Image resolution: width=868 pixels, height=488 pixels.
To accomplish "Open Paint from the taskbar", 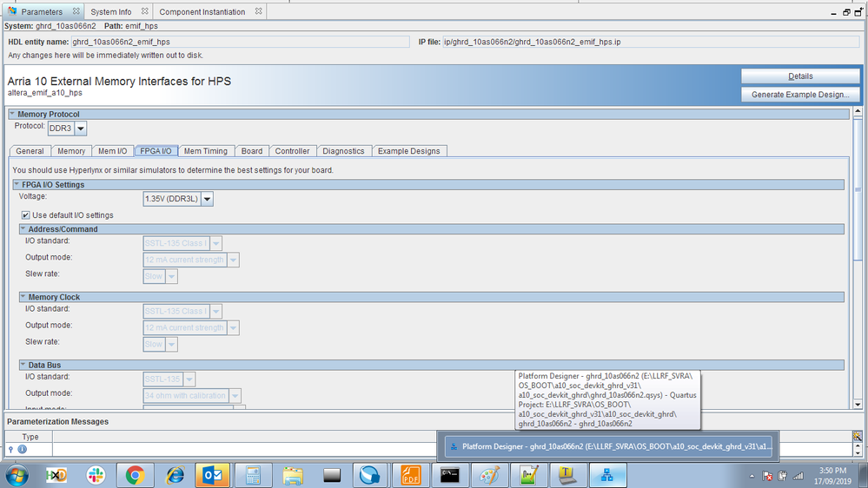I will coord(489,475).
